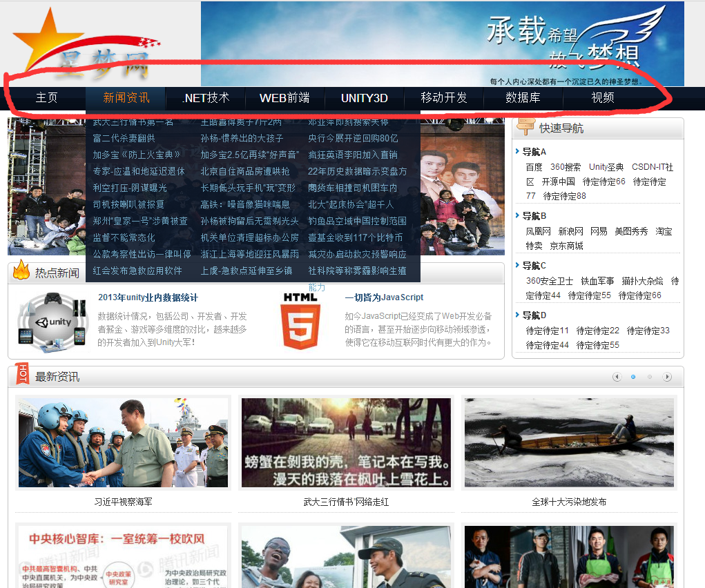The image size is (705, 588).
Task: Open dropdown link 北大"起床协会"超千人
Action: (x=351, y=204)
